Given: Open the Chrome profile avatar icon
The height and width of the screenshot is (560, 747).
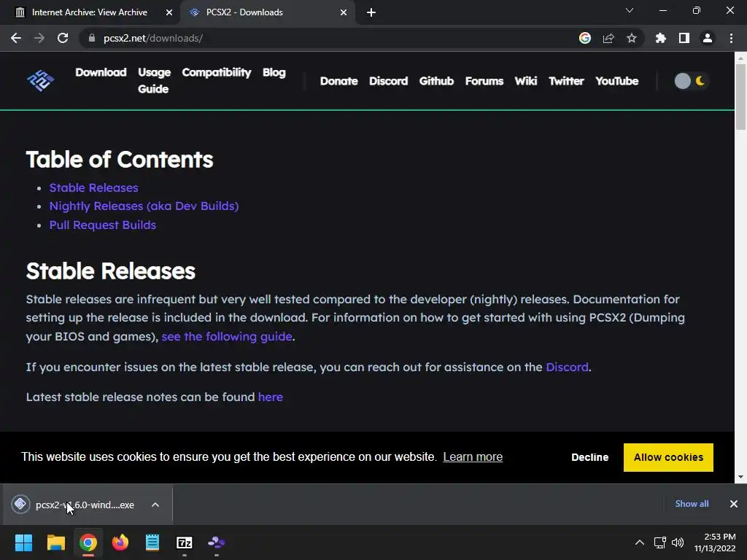Looking at the screenshot, I should coord(708,38).
